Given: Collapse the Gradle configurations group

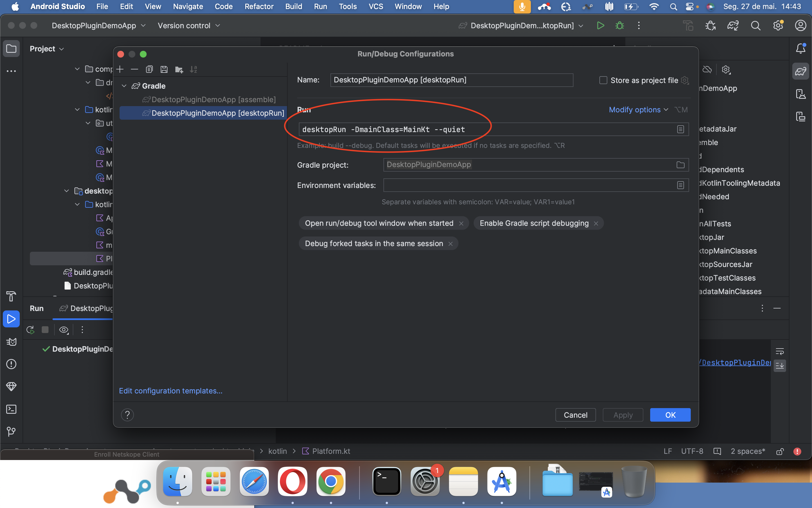Looking at the screenshot, I should click(x=124, y=86).
